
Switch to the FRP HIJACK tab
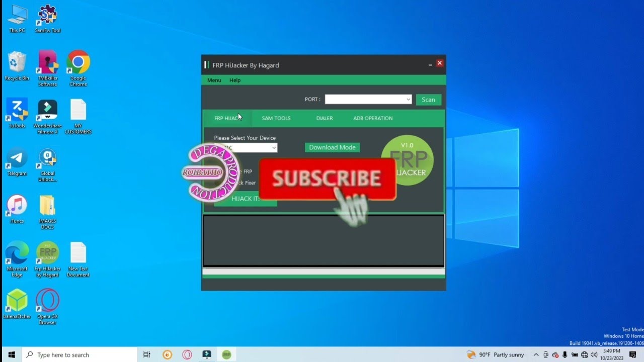[x=227, y=118]
